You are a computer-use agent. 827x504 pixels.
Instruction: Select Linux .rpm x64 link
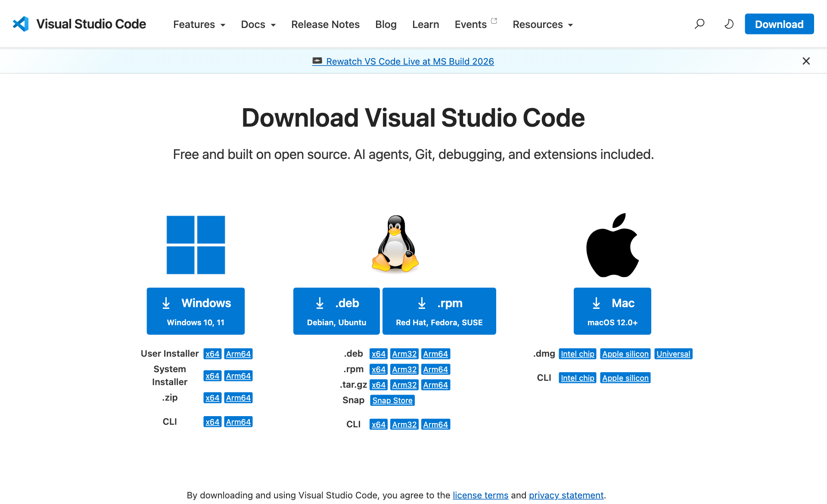click(x=379, y=369)
